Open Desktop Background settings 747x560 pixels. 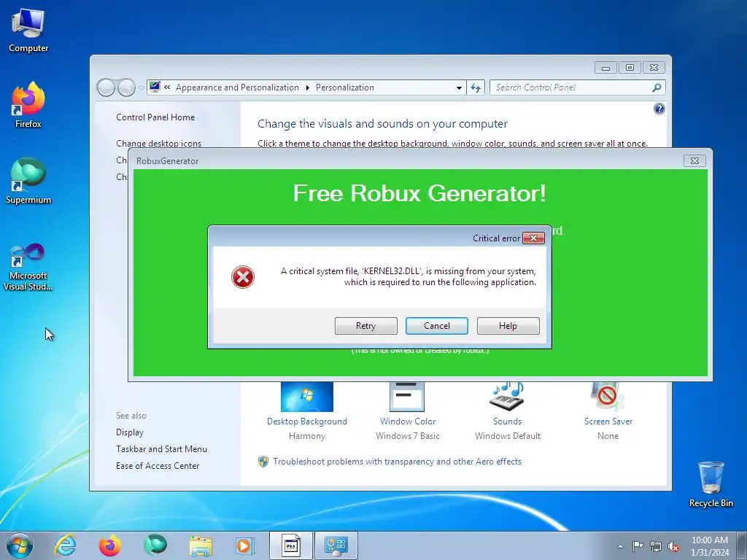(x=307, y=402)
